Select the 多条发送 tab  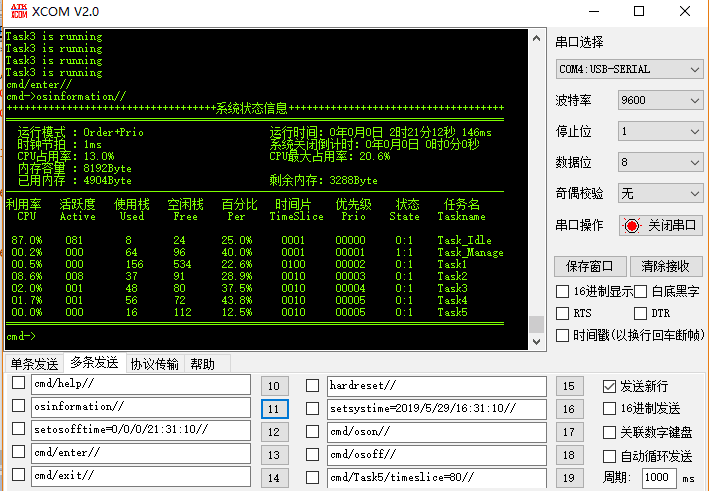tap(95, 362)
